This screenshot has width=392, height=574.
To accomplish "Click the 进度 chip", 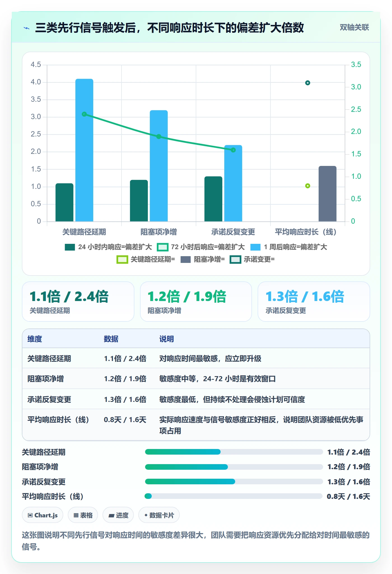I will pos(118,515).
